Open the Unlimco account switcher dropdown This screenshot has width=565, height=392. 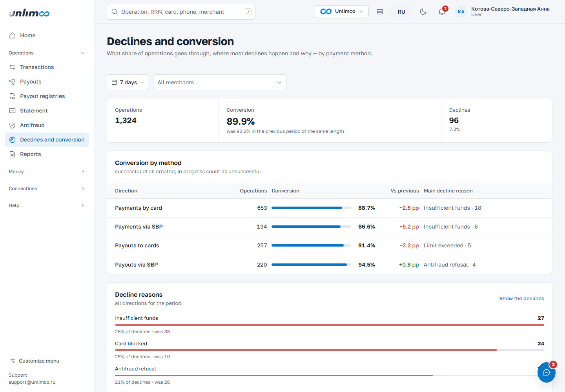pos(341,12)
